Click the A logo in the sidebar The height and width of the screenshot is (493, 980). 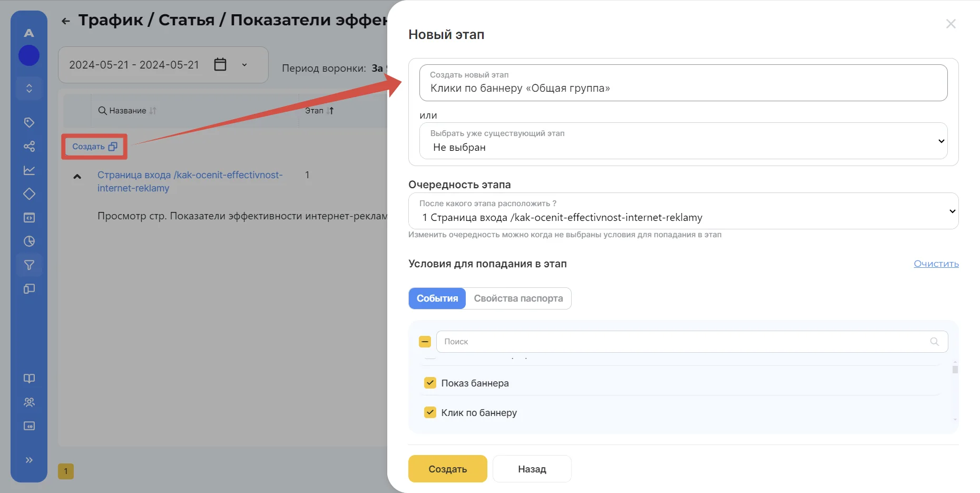point(29,33)
